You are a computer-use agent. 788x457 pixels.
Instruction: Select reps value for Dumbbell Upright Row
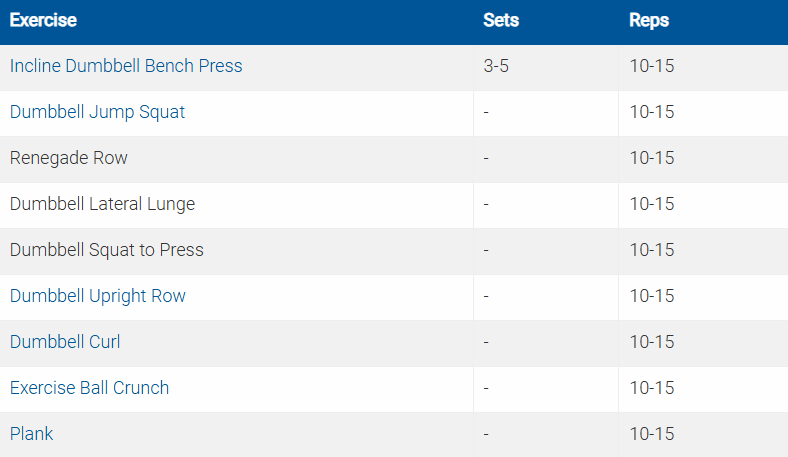coord(652,296)
